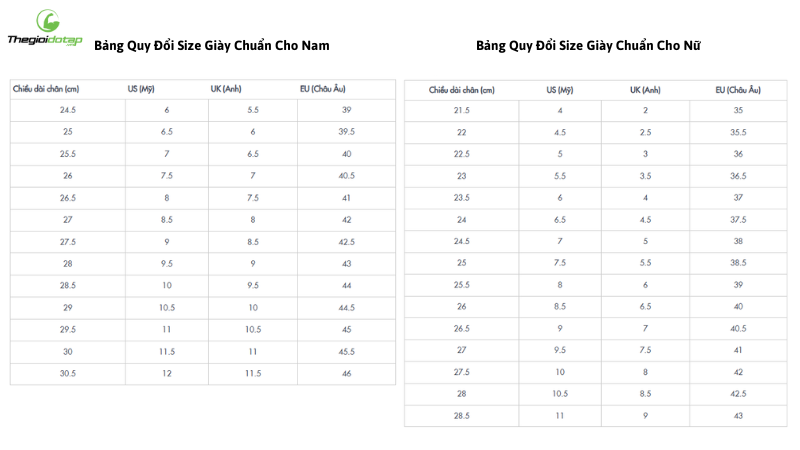Select the 'UK (Anh)' header in women's table

click(645, 90)
